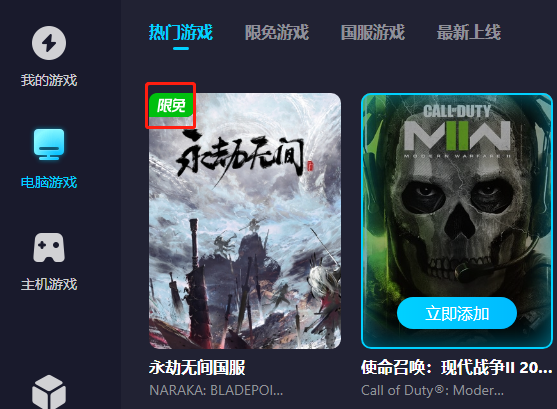557x409 pixels.
Task: Click the Call of Duty MWII logo
Action: coord(457,131)
